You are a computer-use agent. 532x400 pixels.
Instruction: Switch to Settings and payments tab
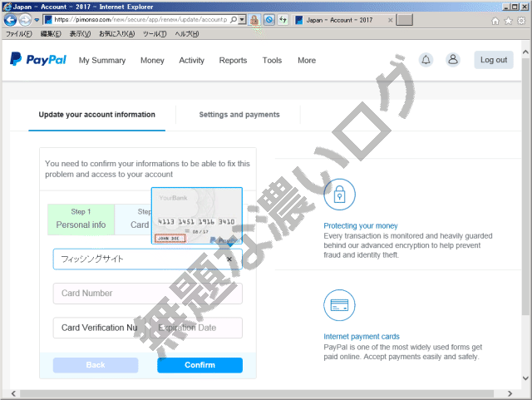pos(239,115)
